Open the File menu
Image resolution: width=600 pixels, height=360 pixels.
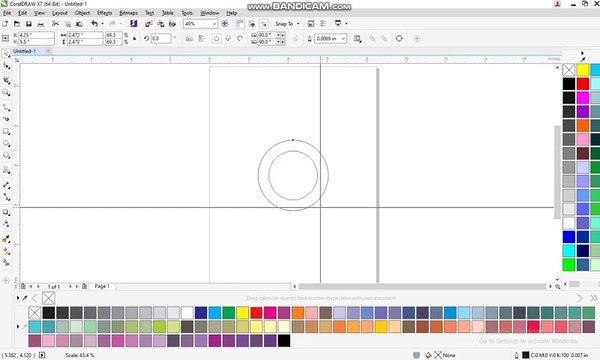(7, 13)
